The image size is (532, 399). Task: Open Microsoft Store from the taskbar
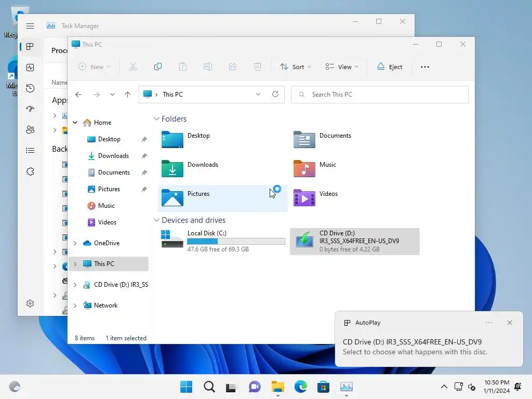(x=323, y=387)
